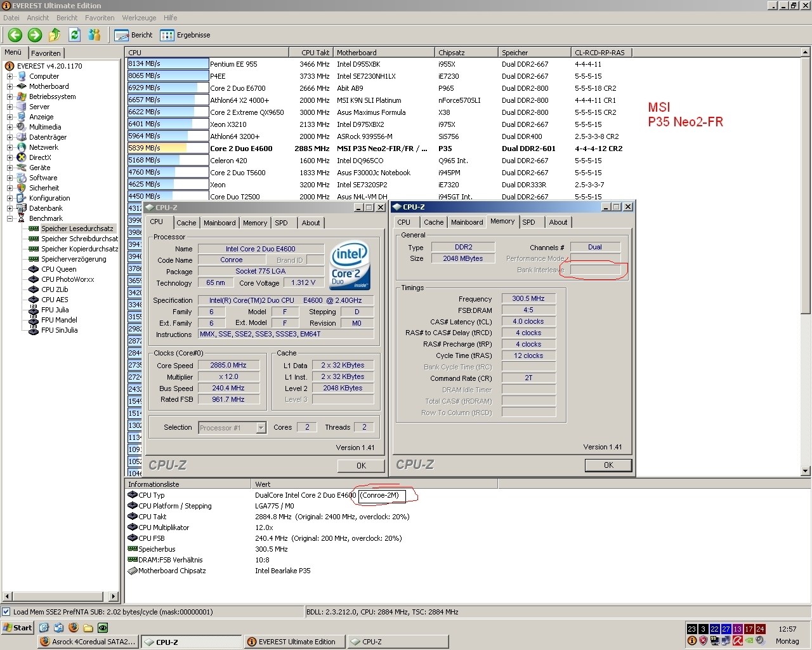This screenshot has width=812, height=650.
Task: Click the NVIDIA tray icon
Action: (x=749, y=640)
